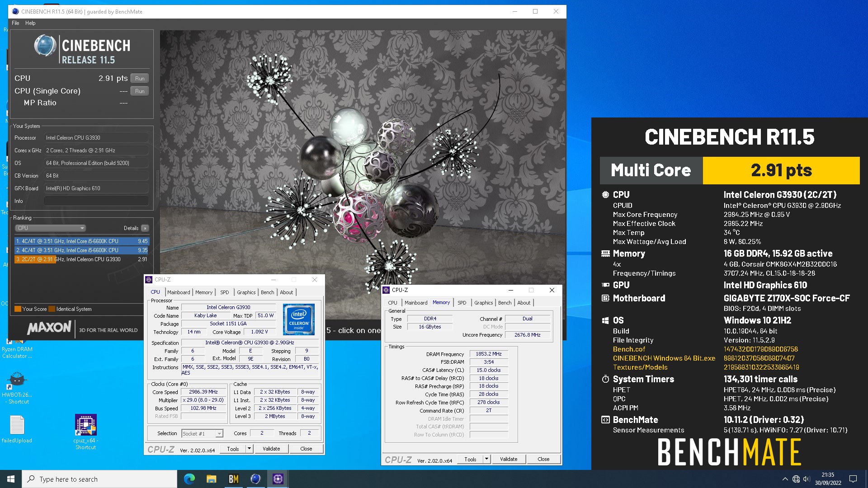
Task: Open network status tray icon
Action: [x=796, y=479]
